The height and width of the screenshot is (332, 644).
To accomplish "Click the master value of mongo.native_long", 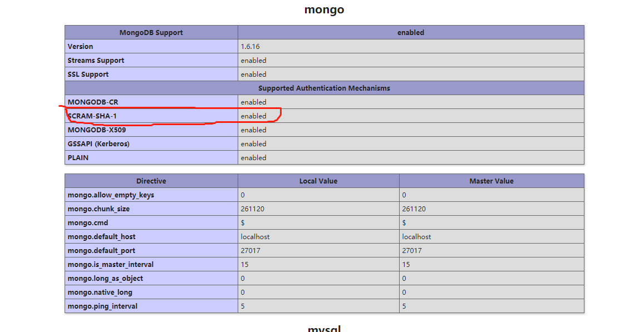I will pos(404,293).
